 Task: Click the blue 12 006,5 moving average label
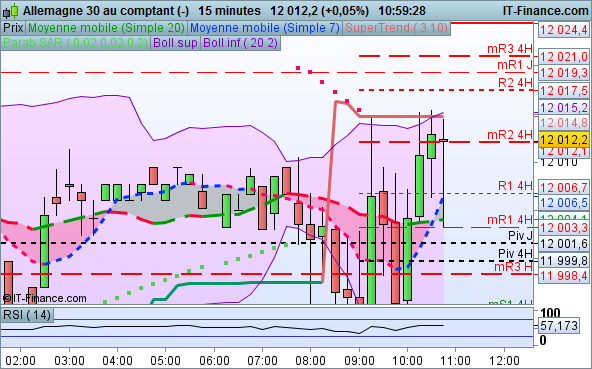(564, 203)
